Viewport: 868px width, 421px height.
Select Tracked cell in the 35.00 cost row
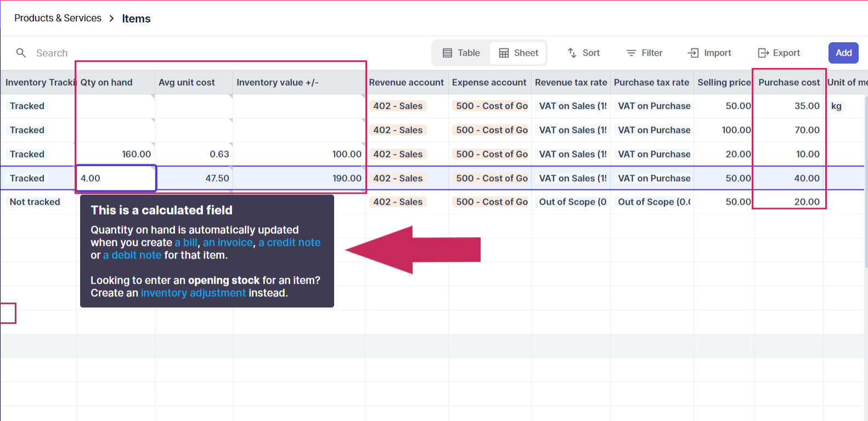point(38,106)
